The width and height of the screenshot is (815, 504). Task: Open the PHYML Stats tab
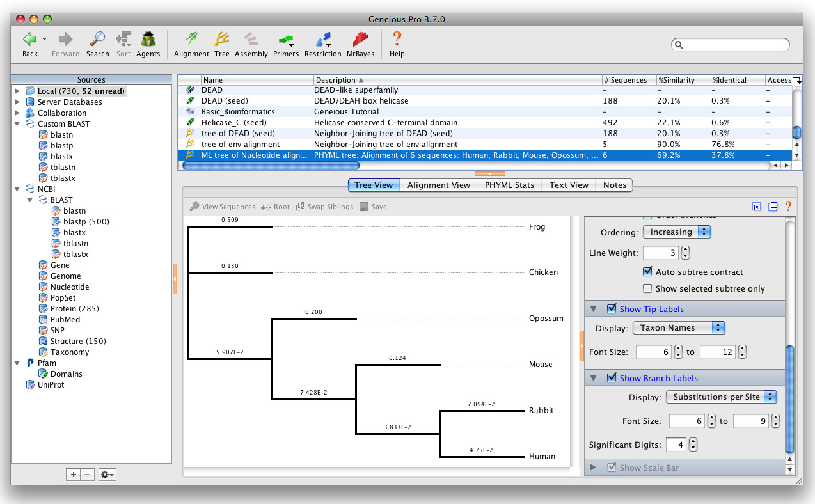[x=509, y=185]
